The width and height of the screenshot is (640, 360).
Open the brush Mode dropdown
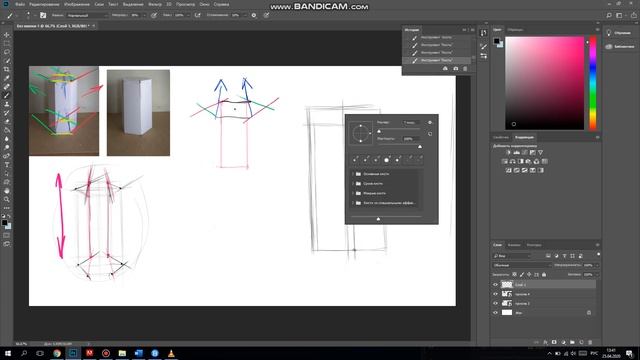87,15
